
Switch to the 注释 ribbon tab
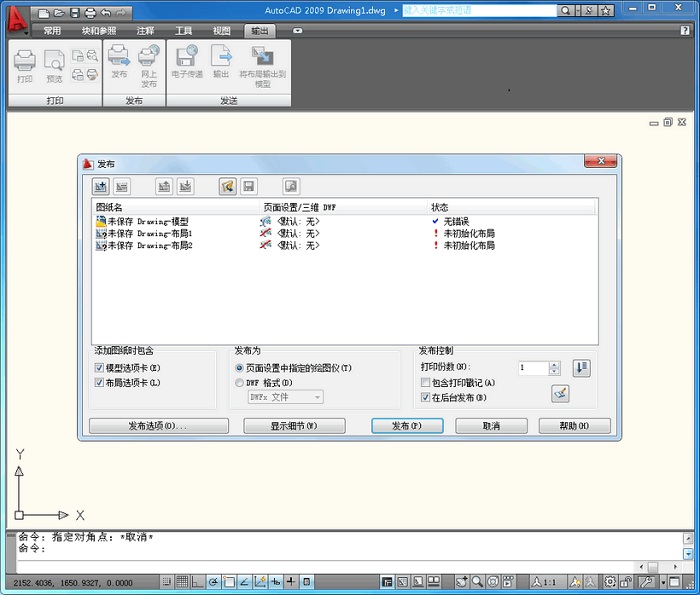tap(145, 31)
